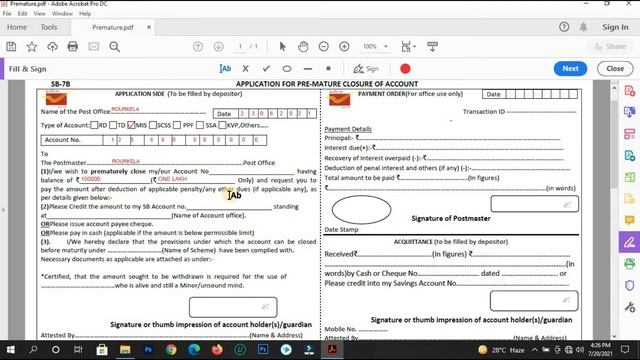This screenshot has width=640, height=360.
Task: Open the notifications bell
Action: coord(583,27)
